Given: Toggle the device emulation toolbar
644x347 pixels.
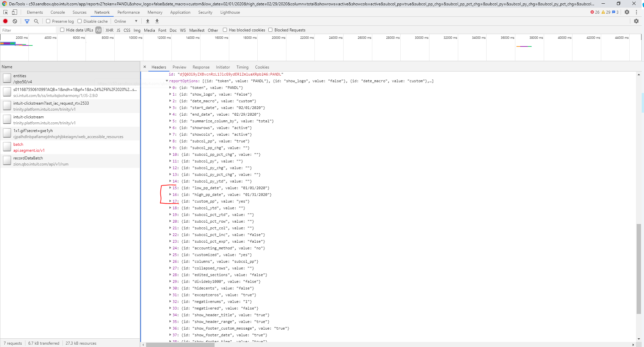Looking at the screenshot, I should tap(14, 12).
